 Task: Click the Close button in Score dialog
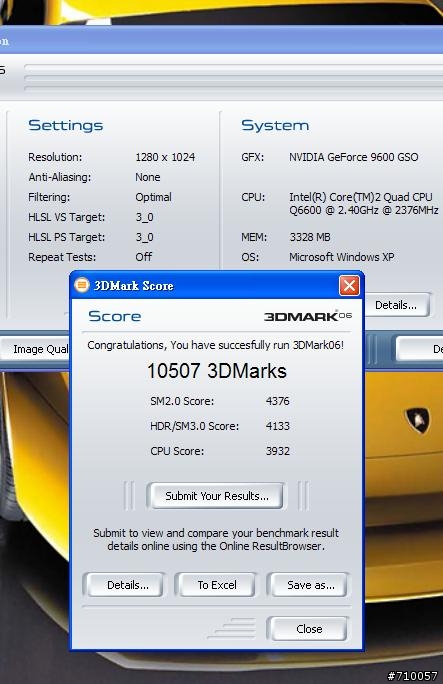tap(309, 629)
